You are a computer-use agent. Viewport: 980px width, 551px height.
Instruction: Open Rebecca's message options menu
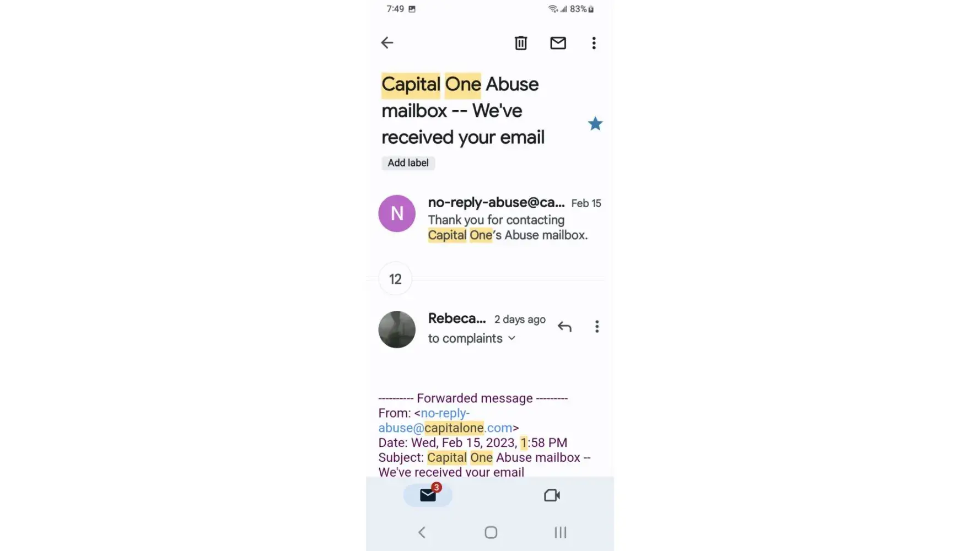597,327
